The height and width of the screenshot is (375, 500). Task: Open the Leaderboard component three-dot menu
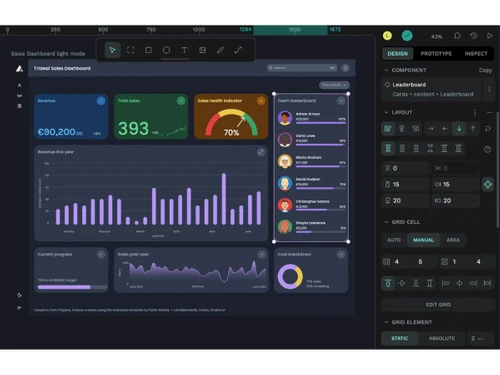489,89
